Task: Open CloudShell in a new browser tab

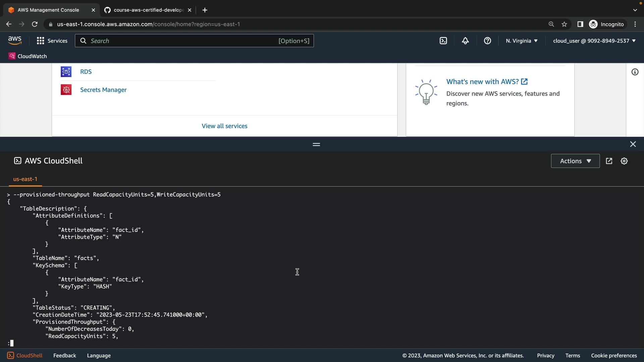Action: point(609,161)
